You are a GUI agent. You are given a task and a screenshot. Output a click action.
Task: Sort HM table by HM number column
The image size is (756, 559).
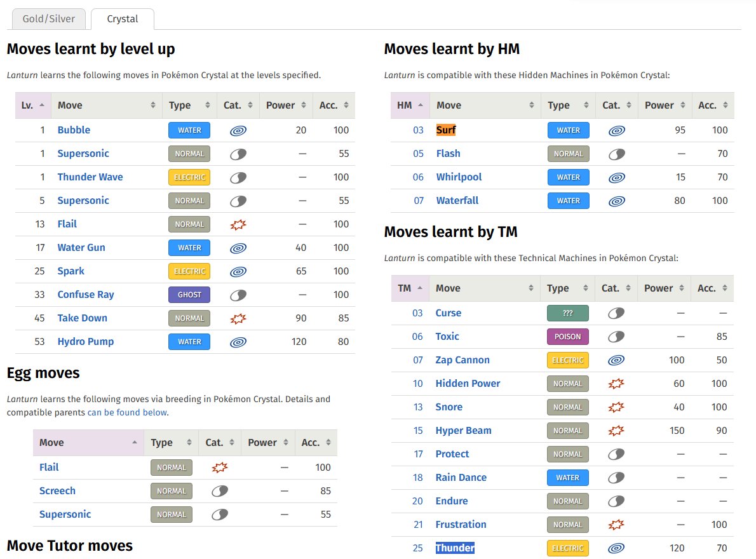[x=410, y=105]
